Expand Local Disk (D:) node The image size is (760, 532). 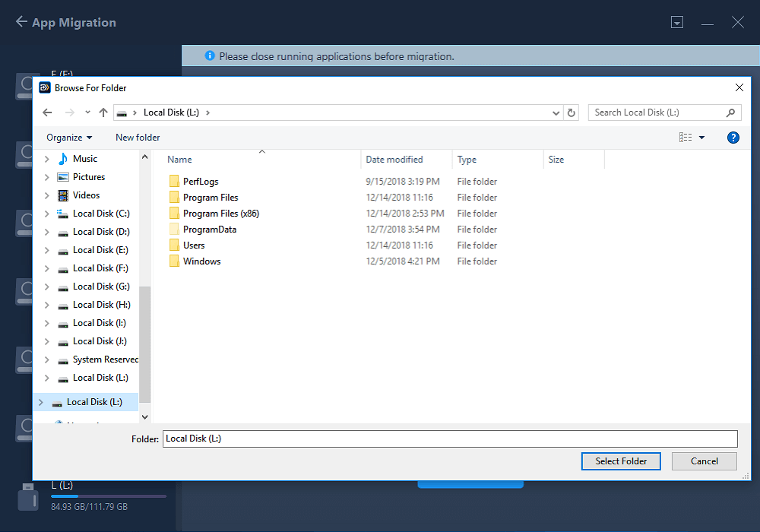[x=46, y=232]
